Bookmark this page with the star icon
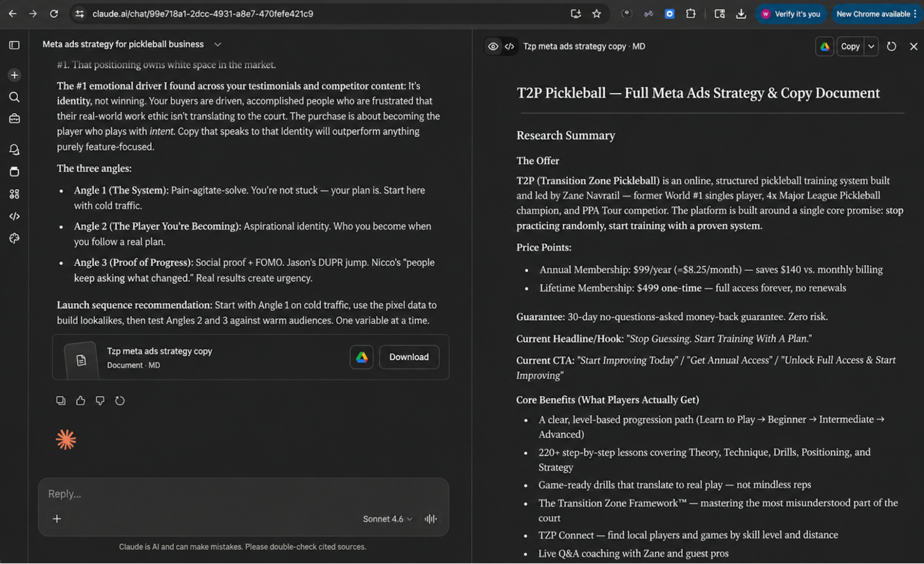The width and height of the screenshot is (924, 564). [x=597, y=14]
